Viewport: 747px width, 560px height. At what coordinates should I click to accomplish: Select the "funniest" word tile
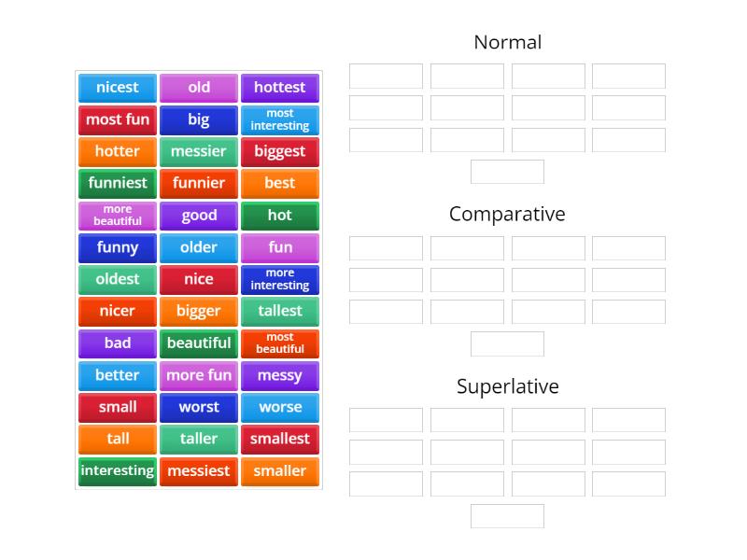[117, 183]
